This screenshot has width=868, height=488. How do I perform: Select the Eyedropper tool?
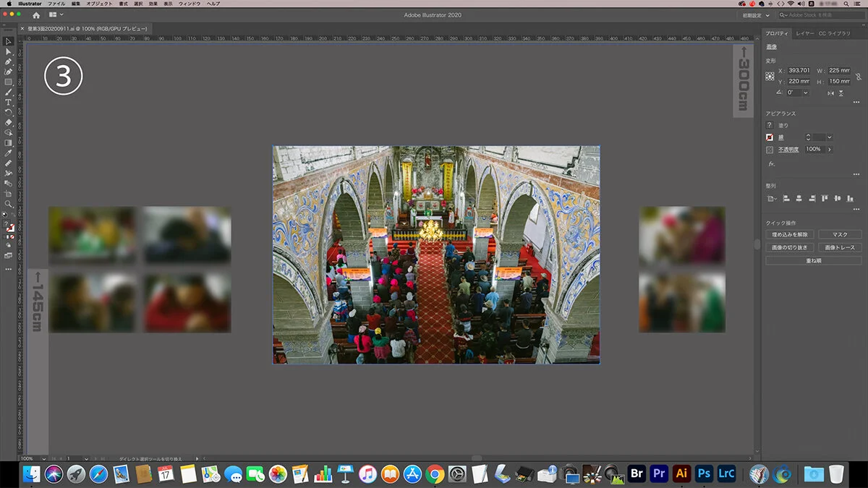tap(9, 153)
